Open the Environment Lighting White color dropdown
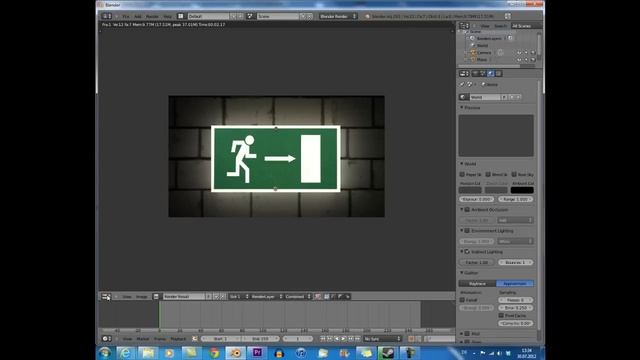 pos(516,241)
